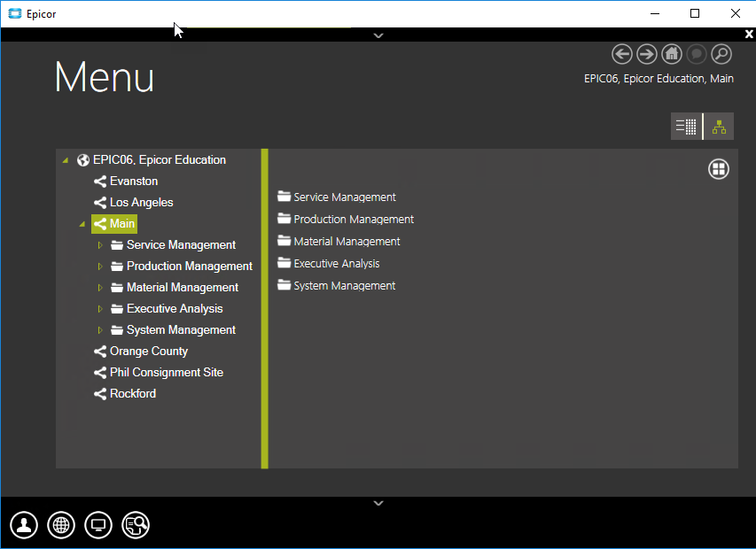
Task: Expand Production Management in the tree
Action: click(x=100, y=267)
